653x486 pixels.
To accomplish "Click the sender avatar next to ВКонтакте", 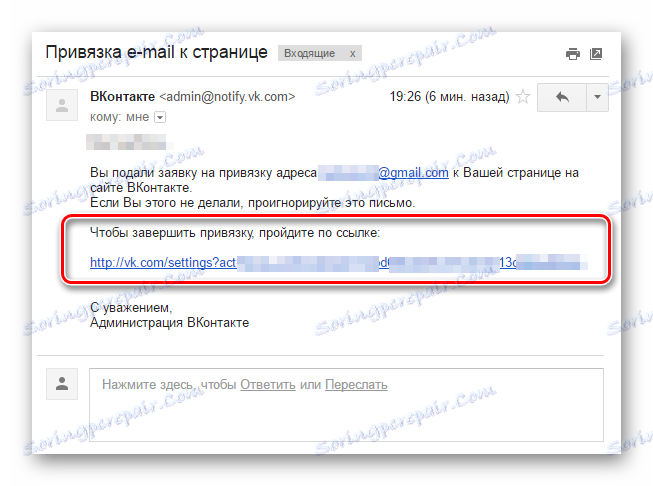I will pyautogui.click(x=62, y=105).
